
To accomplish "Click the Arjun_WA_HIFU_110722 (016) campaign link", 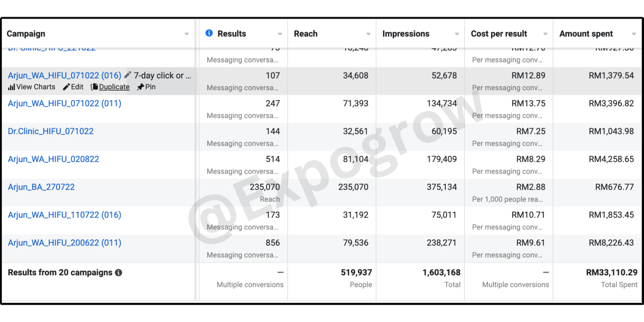I will 64,215.
